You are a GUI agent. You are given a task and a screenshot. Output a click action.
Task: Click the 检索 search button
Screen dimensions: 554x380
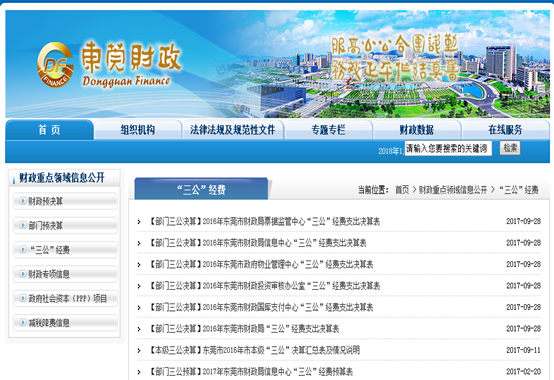[x=510, y=148]
